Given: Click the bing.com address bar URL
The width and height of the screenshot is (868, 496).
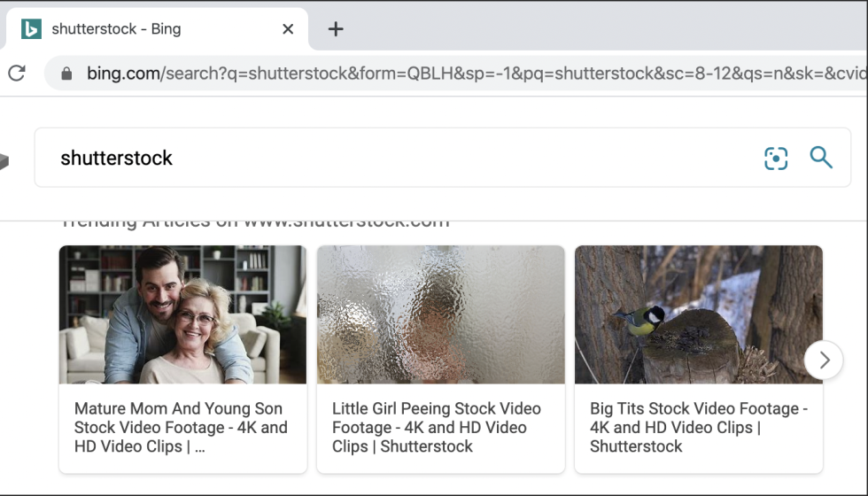Looking at the screenshot, I should [x=477, y=73].
